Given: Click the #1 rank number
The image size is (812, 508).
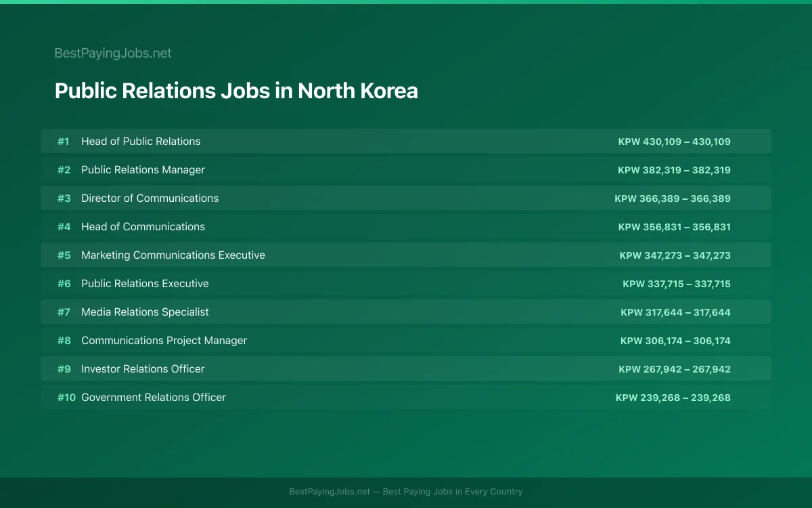Looking at the screenshot, I should 64,142.
